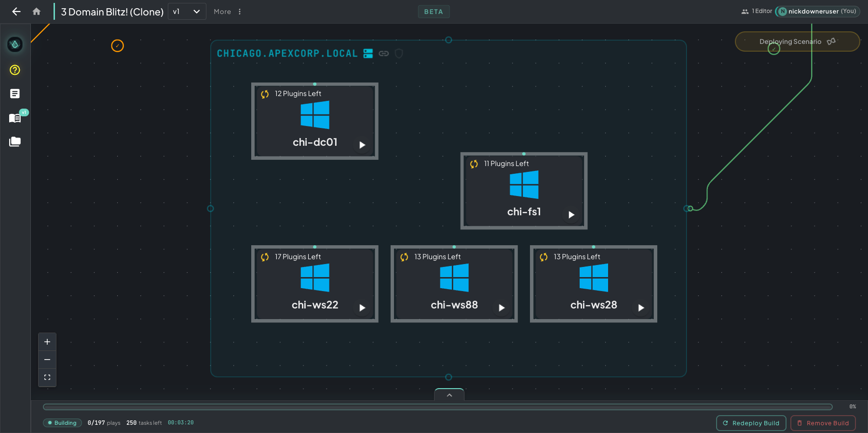
Task: Fit canvas to view button
Action: (47, 377)
